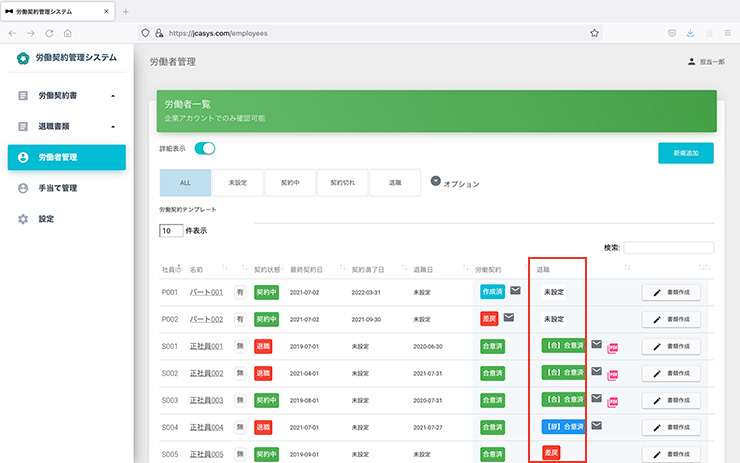The image size is (740, 463).
Task: Open the PDF icon in S002 row
Action: click(613, 375)
